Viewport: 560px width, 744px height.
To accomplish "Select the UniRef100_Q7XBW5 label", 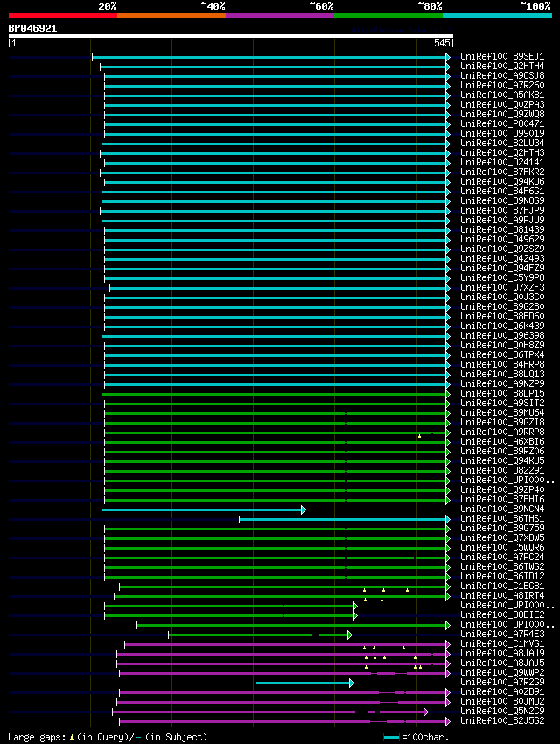I will (502, 537).
